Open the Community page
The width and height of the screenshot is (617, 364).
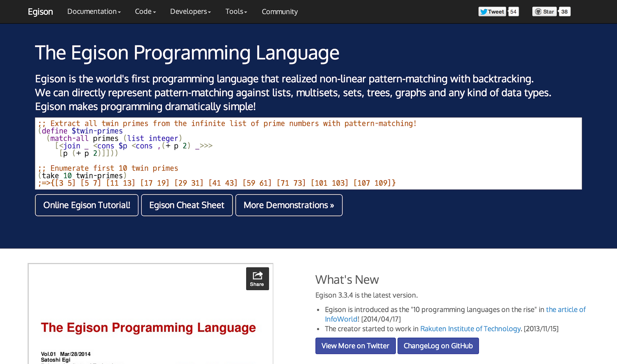[280, 12]
